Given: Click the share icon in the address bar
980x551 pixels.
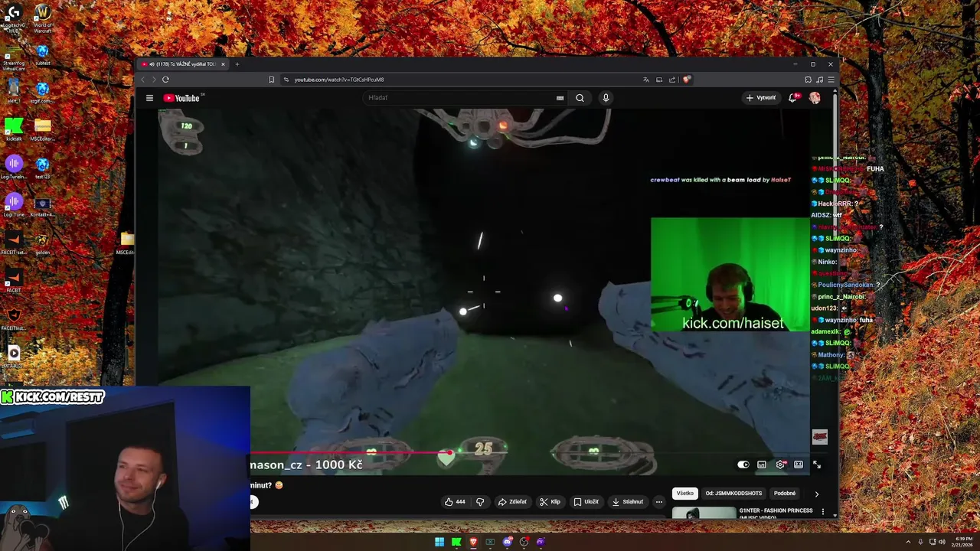Looking at the screenshot, I should pyautogui.click(x=672, y=80).
